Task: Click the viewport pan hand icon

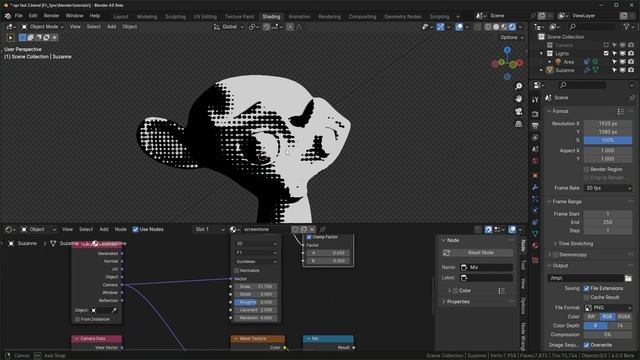Action: [518, 99]
